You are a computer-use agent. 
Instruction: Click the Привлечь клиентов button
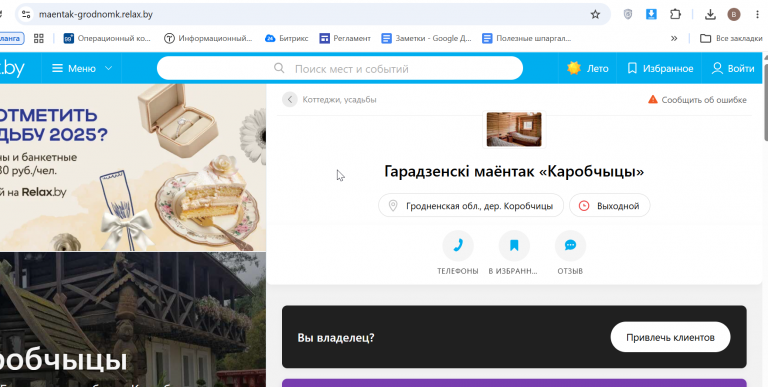click(x=670, y=337)
